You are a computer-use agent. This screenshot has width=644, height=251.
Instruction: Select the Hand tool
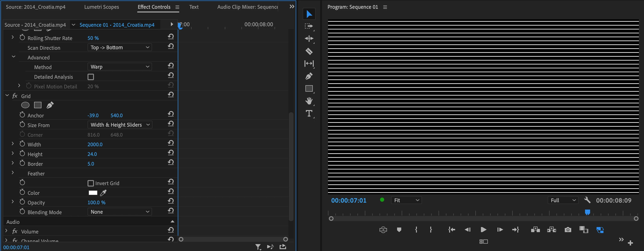[x=309, y=101]
